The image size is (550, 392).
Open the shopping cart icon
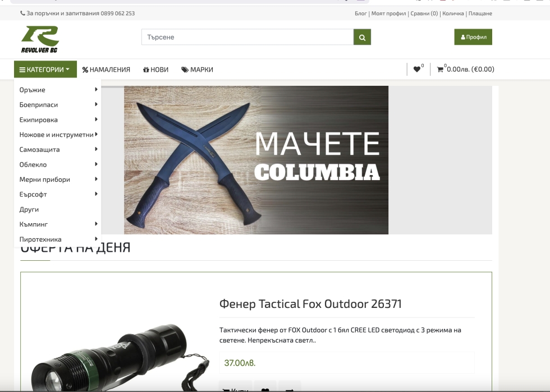(440, 70)
